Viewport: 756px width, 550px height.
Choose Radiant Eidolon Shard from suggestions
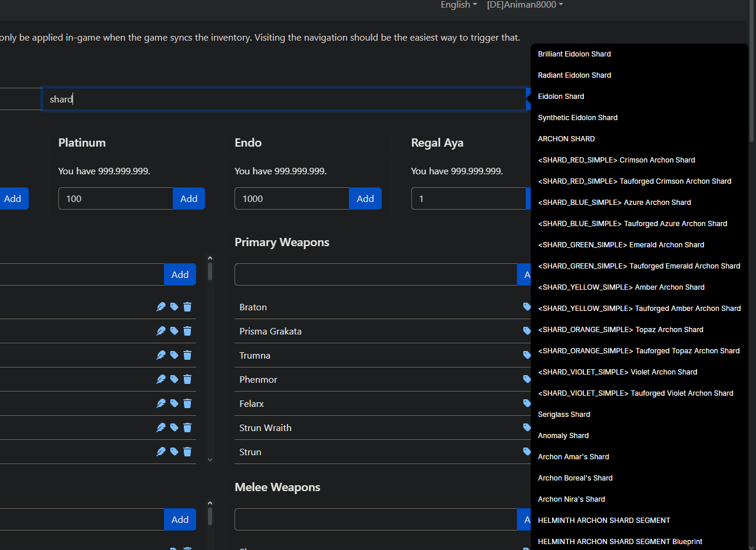575,75
